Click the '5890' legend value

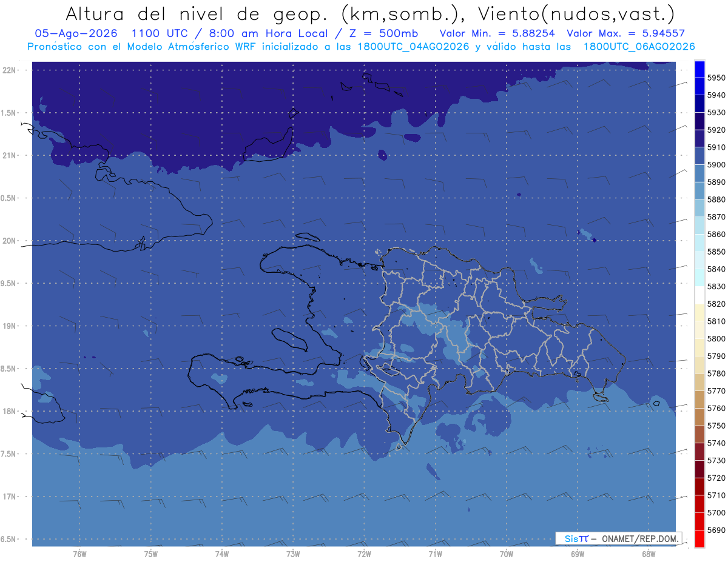point(716,182)
